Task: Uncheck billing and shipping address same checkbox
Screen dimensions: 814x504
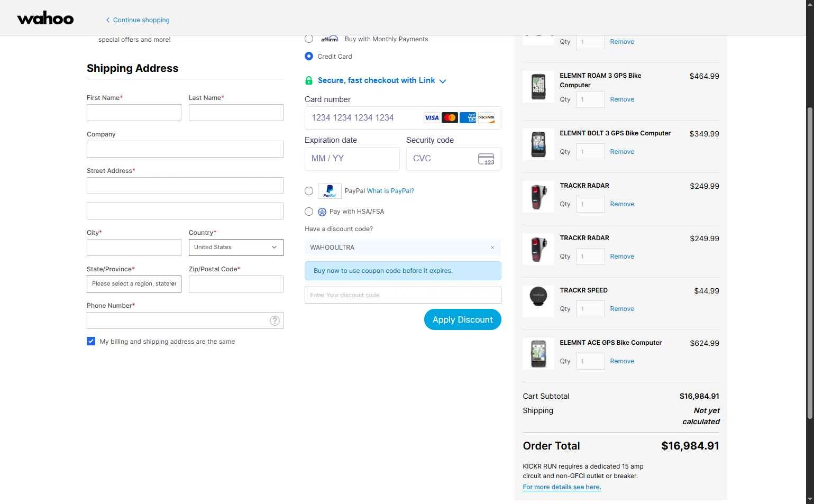Action: (91, 341)
